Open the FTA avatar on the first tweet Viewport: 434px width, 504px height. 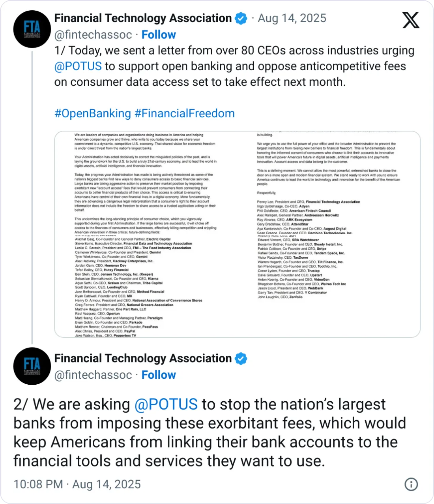32,29
